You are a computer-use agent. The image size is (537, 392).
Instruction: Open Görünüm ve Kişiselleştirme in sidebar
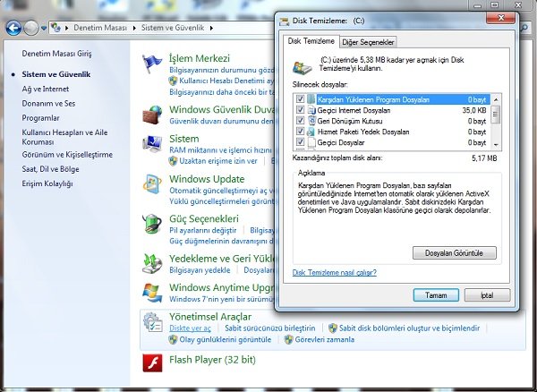click(67, 155)
